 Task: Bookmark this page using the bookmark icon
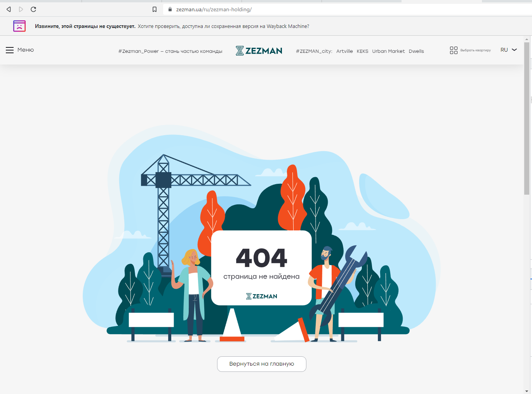coord(155,9)
